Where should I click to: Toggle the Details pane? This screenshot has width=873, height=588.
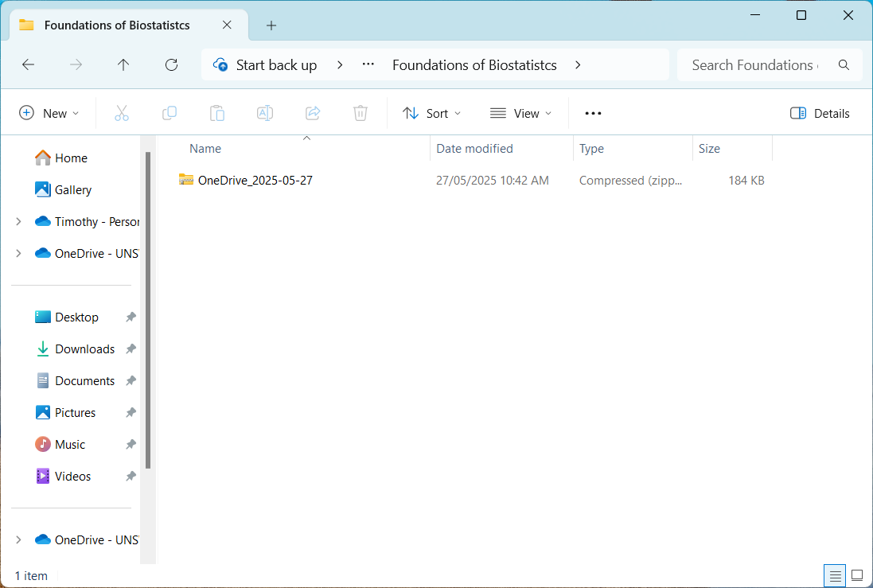click(820, 113)
